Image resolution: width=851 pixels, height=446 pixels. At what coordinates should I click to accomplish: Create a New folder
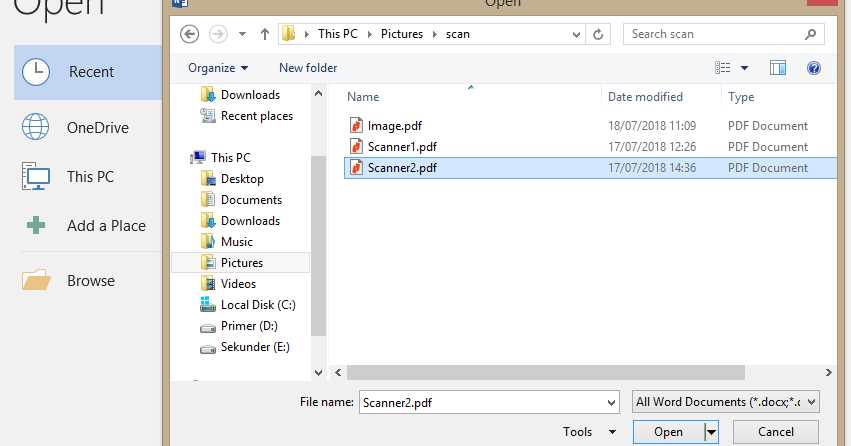pos(308,68)
